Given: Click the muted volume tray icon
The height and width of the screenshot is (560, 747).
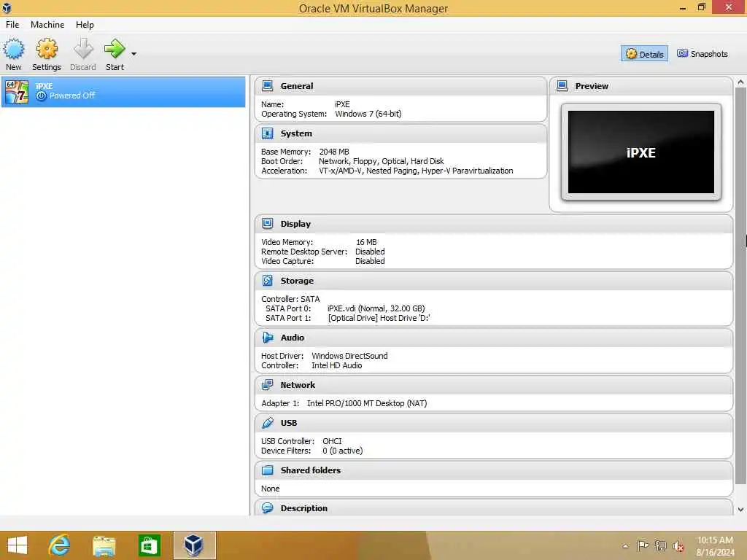Looking at the screenshot, I should (678, 546).
